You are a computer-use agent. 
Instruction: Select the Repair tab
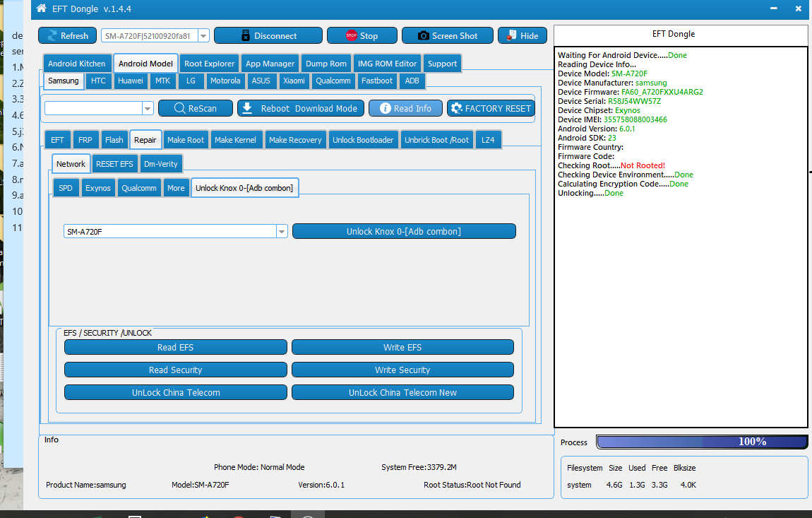[x=145, y=140]
